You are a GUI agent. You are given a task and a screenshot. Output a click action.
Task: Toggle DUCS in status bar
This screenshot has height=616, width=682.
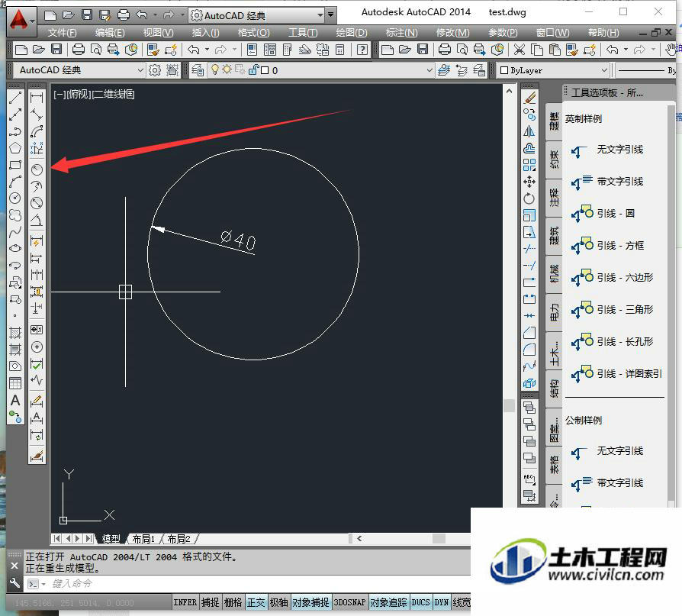(x=420, y=602)
